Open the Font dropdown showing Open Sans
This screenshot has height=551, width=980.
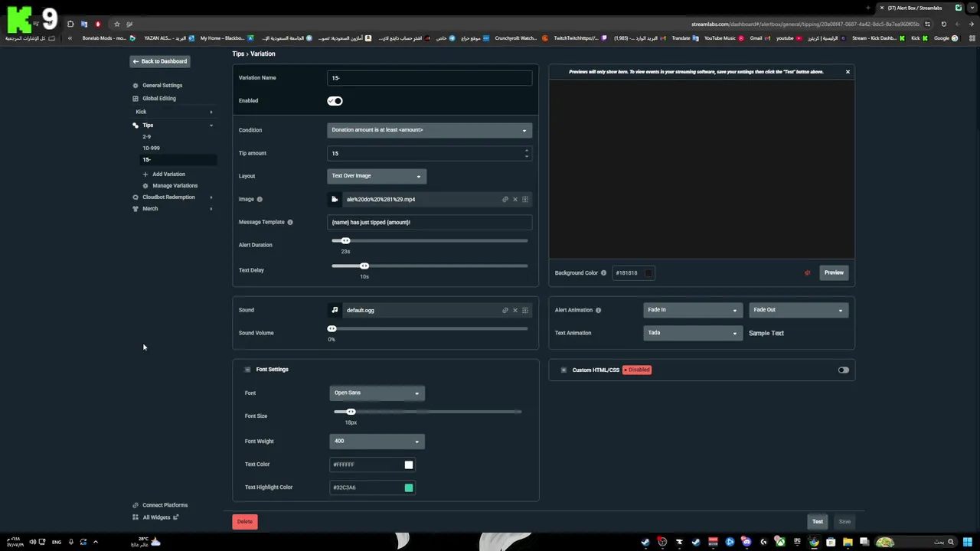[377, 393]
